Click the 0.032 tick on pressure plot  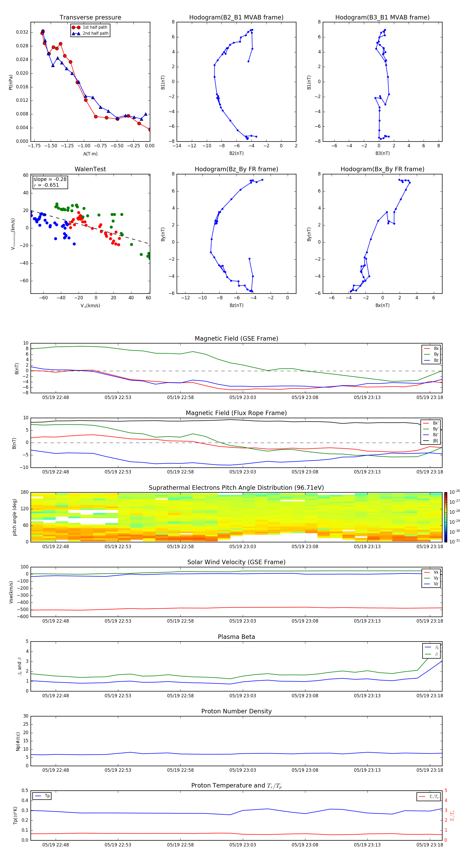(22, 32)
